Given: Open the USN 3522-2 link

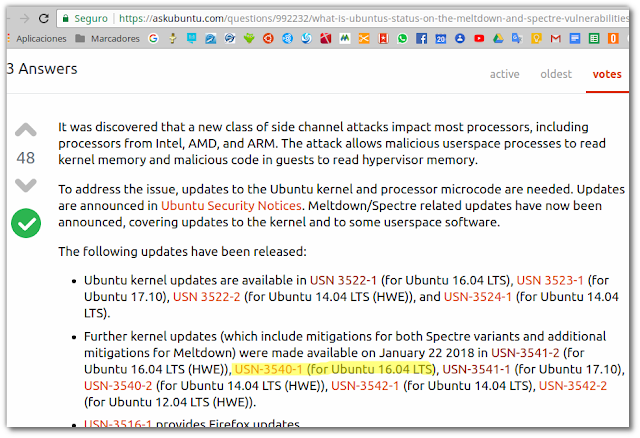Looking at the screenshot, I should tap(207, 297).
